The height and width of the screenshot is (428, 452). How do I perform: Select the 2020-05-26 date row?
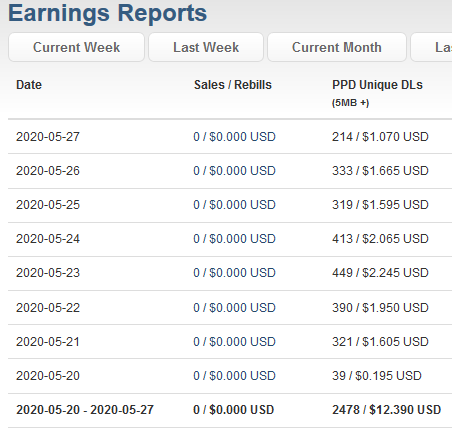point(230,171)
